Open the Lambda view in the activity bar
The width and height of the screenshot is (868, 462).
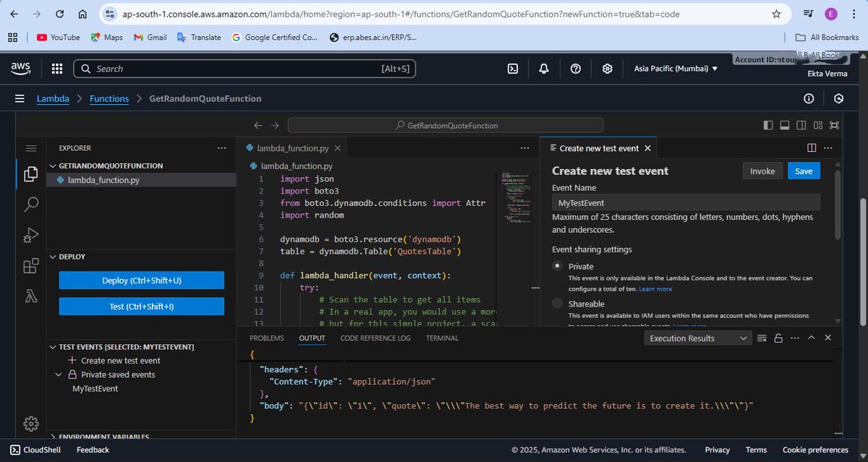coord(31,296)
